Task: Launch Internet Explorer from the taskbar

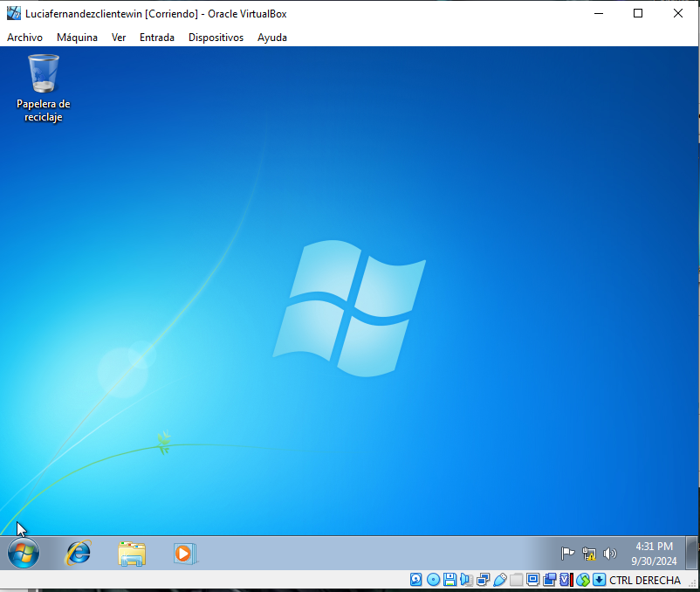Action: pos(79,553)
